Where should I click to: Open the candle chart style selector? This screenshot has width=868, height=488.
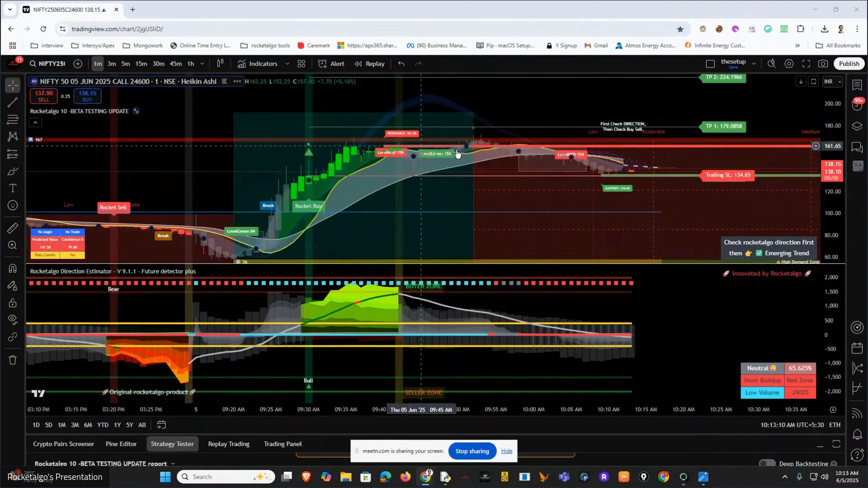220,64
